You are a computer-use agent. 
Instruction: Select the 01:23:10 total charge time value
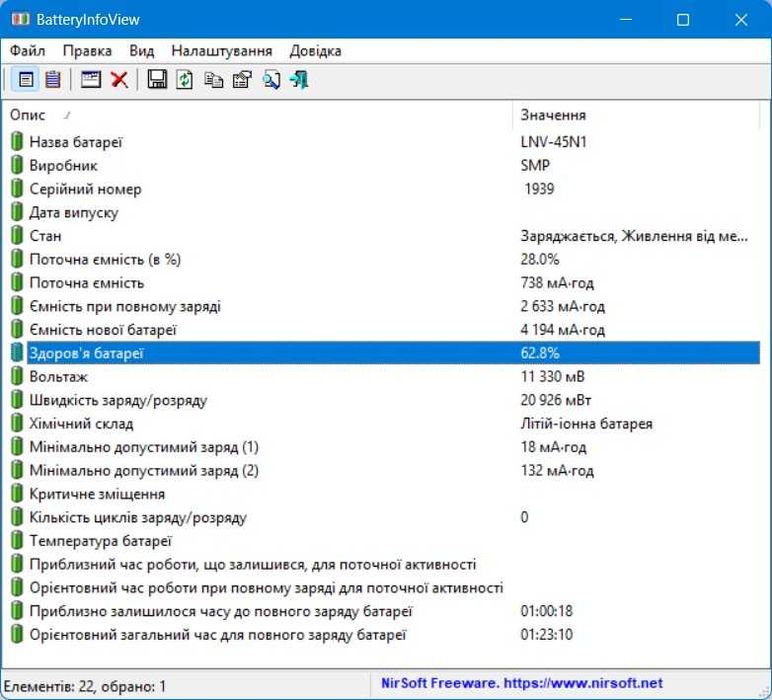pyautogui.click(x=547, y=635)
